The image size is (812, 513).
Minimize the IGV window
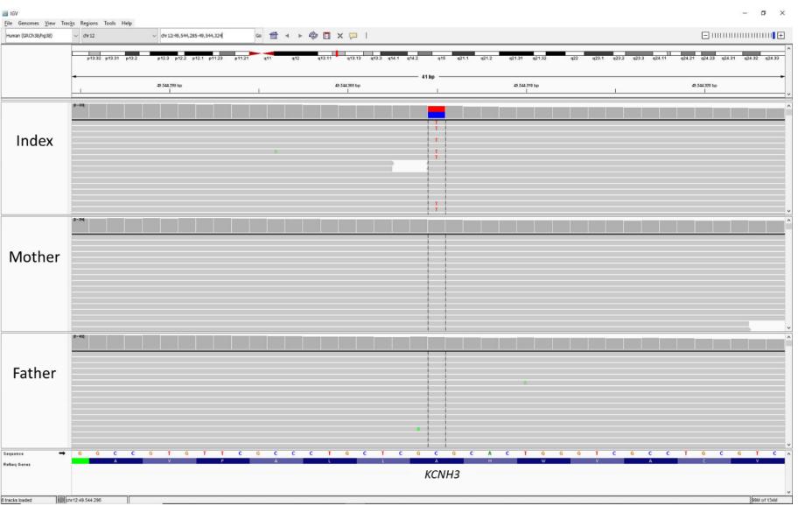click(x=744, y=13)
